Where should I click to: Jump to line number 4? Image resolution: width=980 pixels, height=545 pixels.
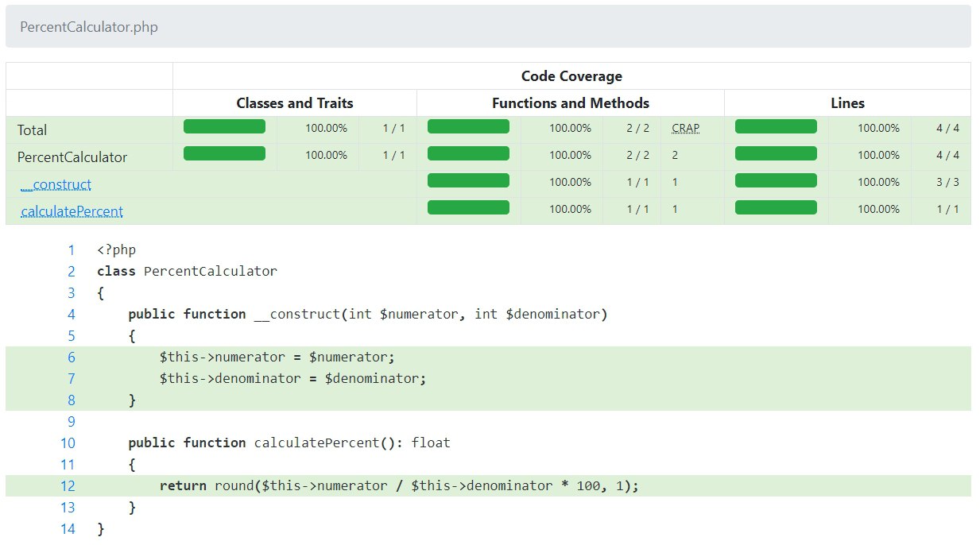[x=72, y=314]
